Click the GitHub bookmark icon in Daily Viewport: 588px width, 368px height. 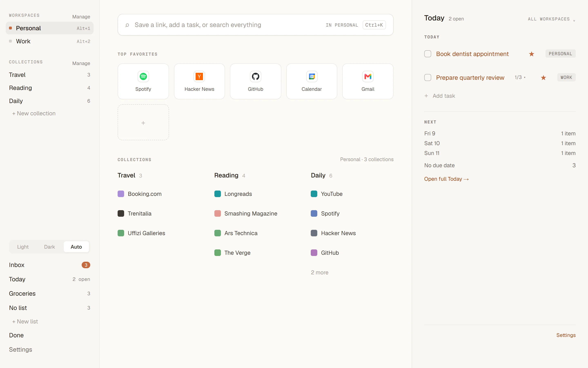pos(314,253)
